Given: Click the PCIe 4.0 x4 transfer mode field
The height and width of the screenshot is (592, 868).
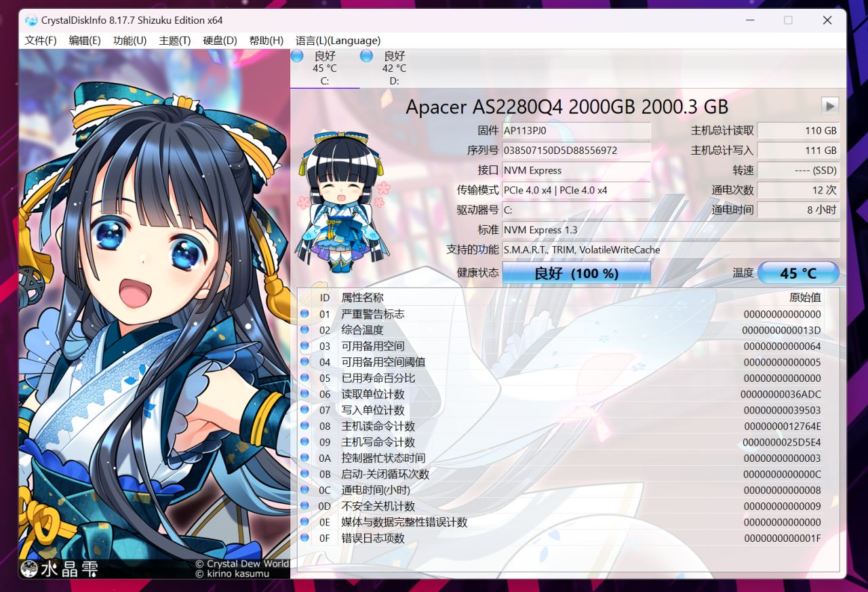Looking at the screenshot, I should [x=576, y=190].
